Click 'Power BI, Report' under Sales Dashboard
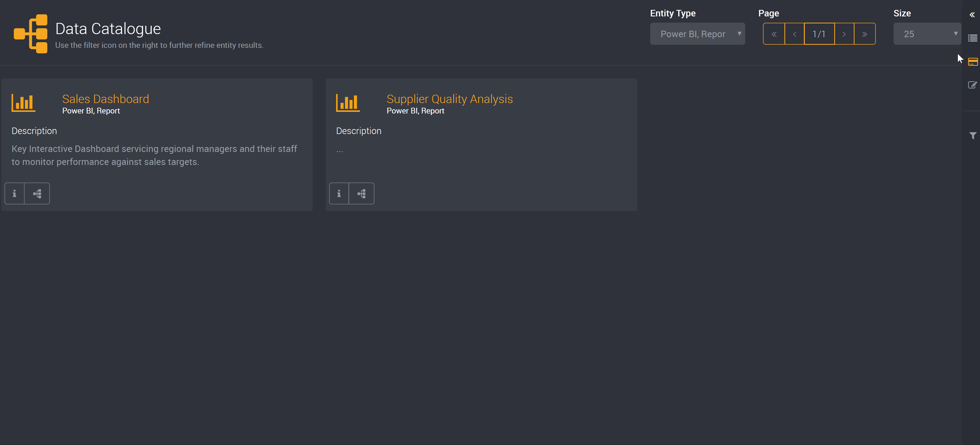980x445 pixels. (91, 111)
